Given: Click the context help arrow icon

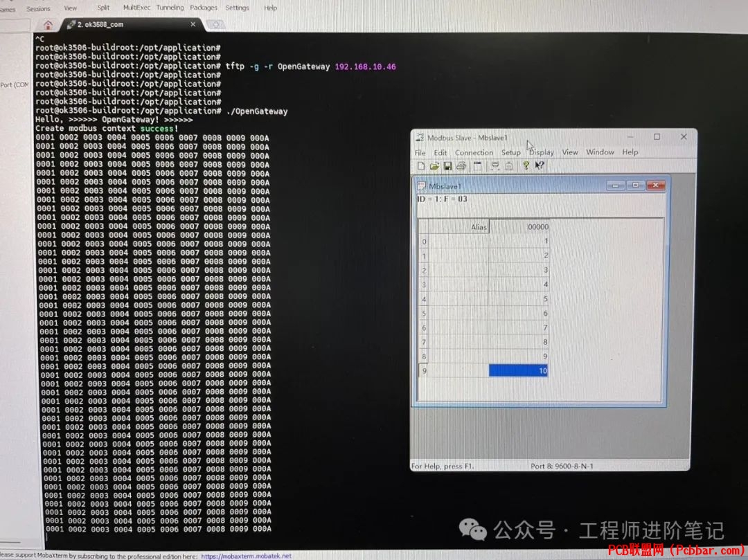Looking at the screenshot, I should tap(540, 165).
